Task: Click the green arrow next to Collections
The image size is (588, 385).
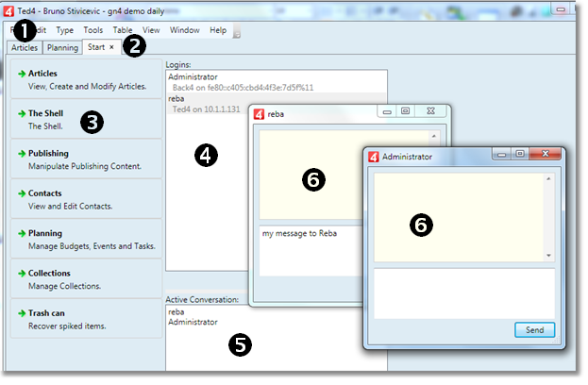Action: point(22,274)
